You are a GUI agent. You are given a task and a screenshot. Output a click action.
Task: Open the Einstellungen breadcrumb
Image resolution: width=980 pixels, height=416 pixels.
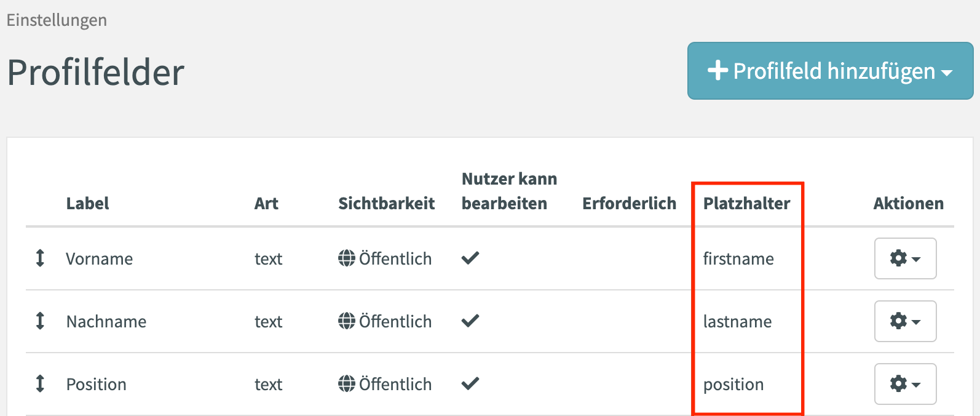57,20
